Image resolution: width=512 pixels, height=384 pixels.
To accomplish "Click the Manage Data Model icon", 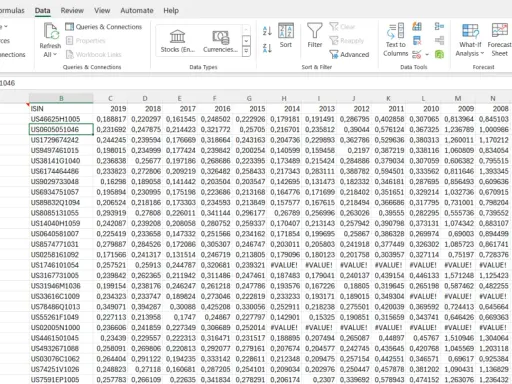I will (439, 54).
